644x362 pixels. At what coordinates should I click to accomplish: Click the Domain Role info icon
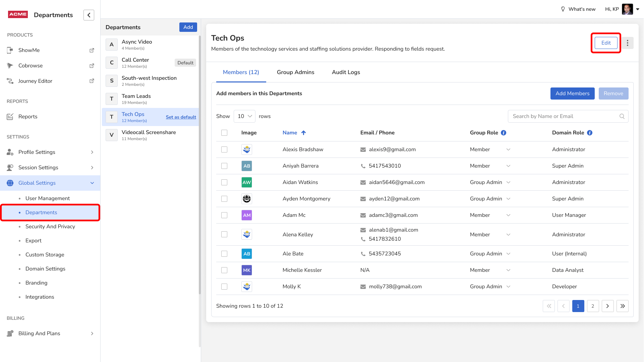[x=590, y=133]
